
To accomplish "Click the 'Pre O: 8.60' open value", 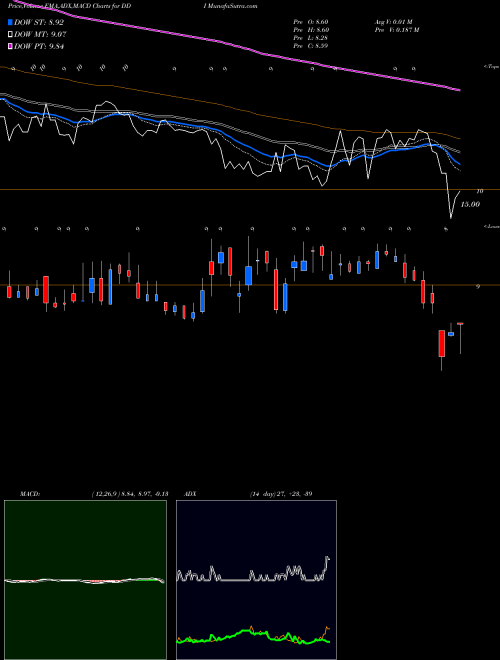I will [311, 22].
